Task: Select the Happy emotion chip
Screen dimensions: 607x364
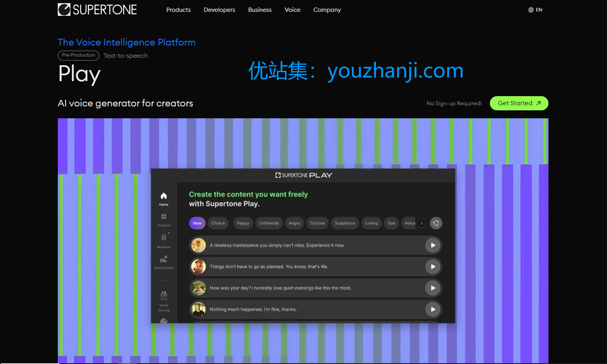Action: [243, 223]
